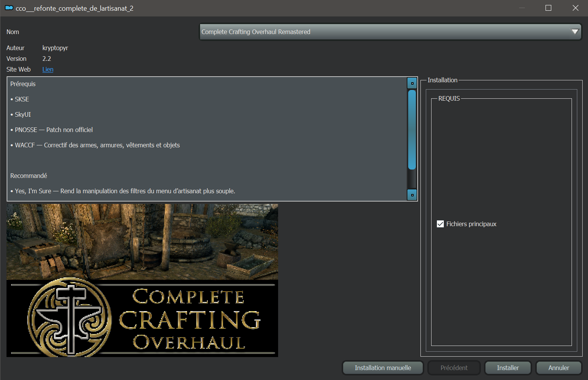
Task: Click the Prérequis heading text
Action: (x=23, y=84)
